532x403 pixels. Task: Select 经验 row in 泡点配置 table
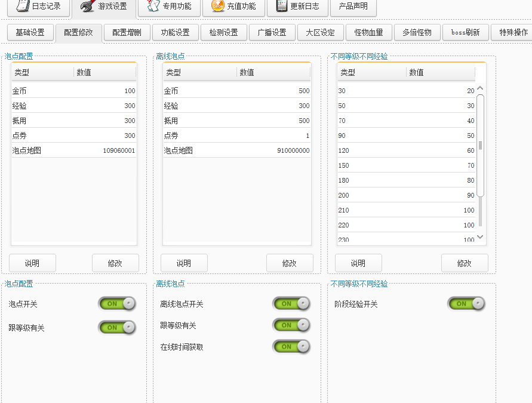[x=73, y=106]
